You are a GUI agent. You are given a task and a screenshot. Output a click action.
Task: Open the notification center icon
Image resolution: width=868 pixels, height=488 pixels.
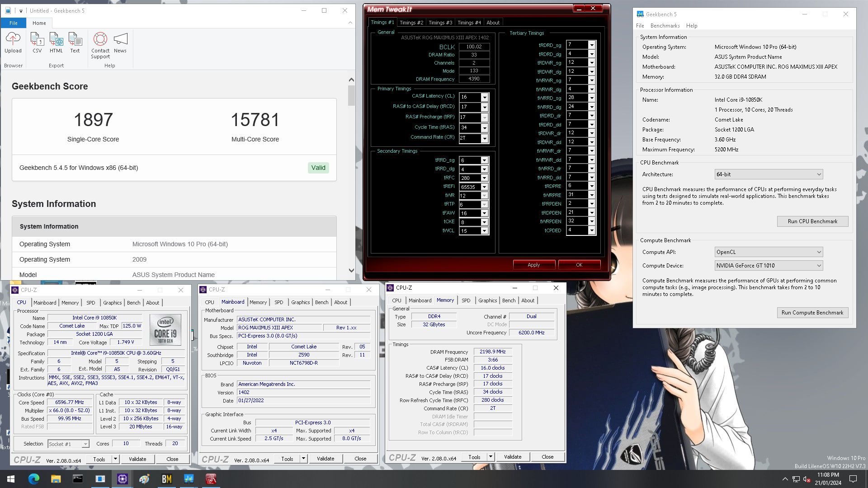[x=853, y=479]
